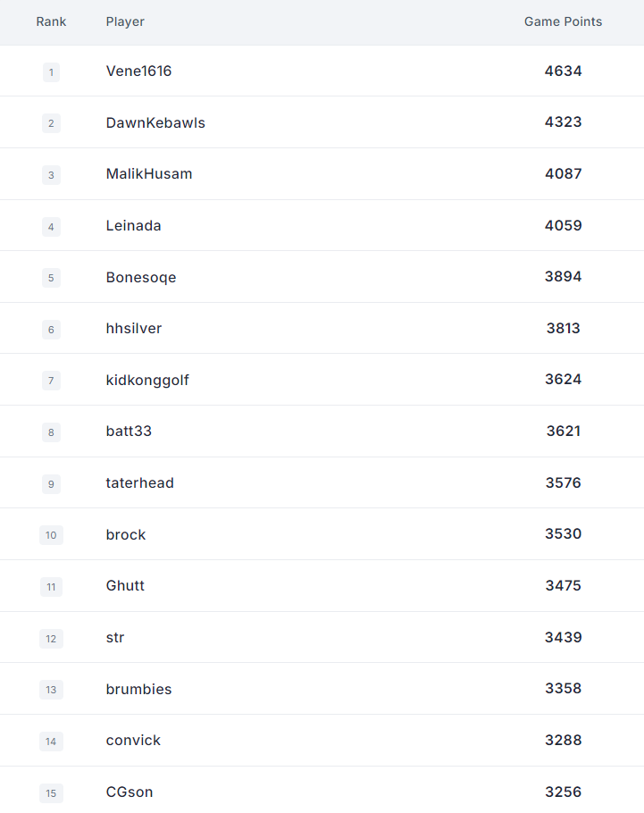Sort by Rank column header
The image size is (644, 813).
coord(51,21)
